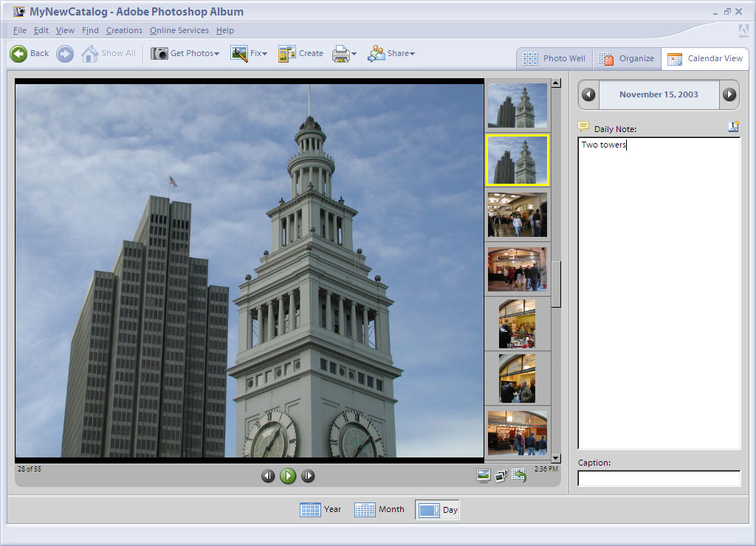This screenshot has height=546, width=756.
Task: Click the green Back arrow icon
Action: pyautogui.click(x=18, y=53)
